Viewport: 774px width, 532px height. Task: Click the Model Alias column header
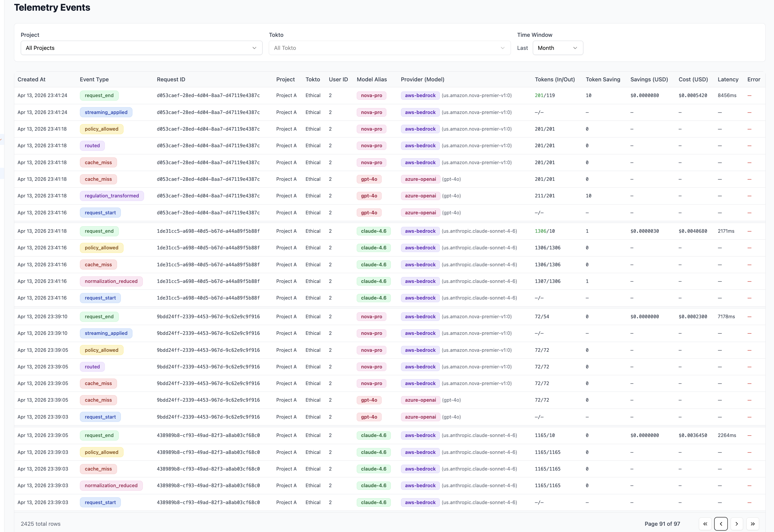coord(372,79)
